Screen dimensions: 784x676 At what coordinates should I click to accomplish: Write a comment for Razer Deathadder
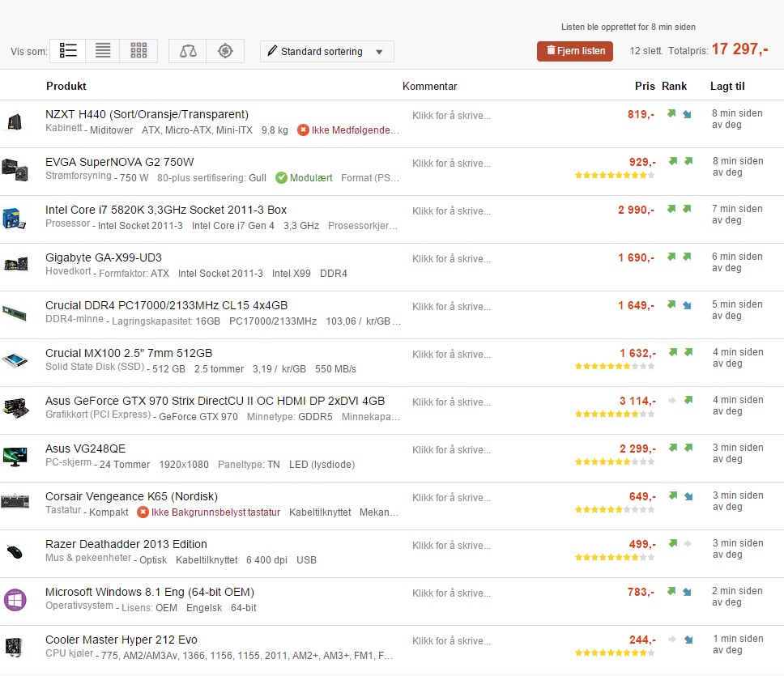(x=451, y=546)
